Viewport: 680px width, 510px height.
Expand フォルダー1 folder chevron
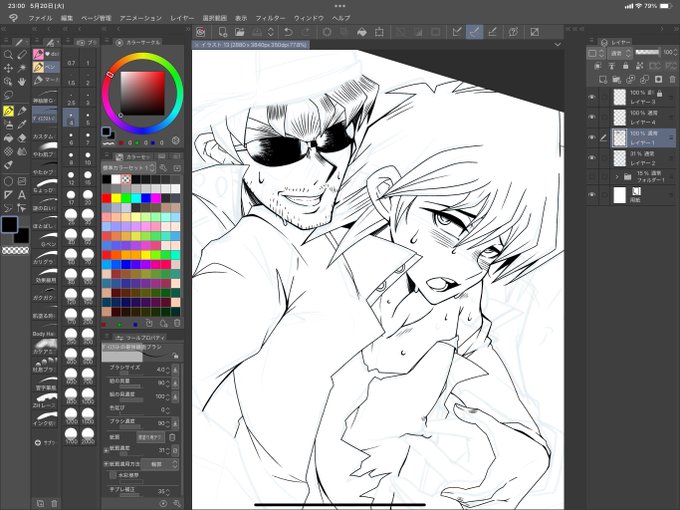point(617,177)
